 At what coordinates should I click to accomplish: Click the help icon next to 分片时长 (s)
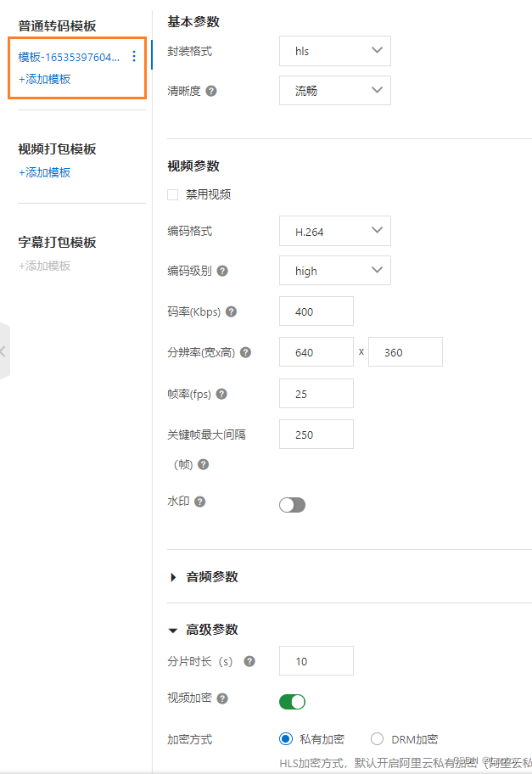pyautogui.click(x=249, y=661)
